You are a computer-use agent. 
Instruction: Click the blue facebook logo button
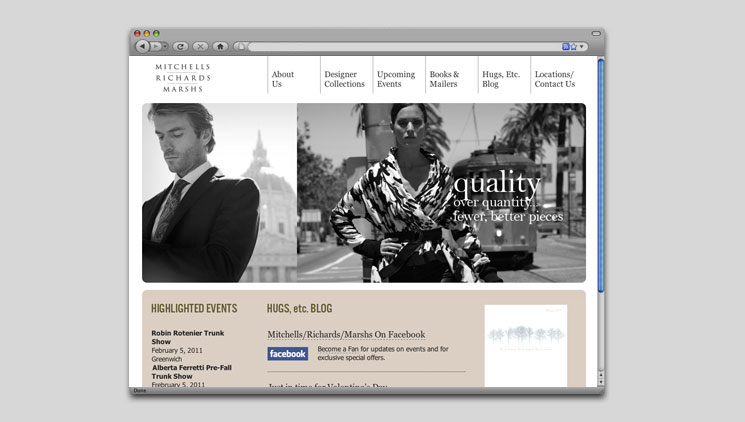tap(287, 354)
